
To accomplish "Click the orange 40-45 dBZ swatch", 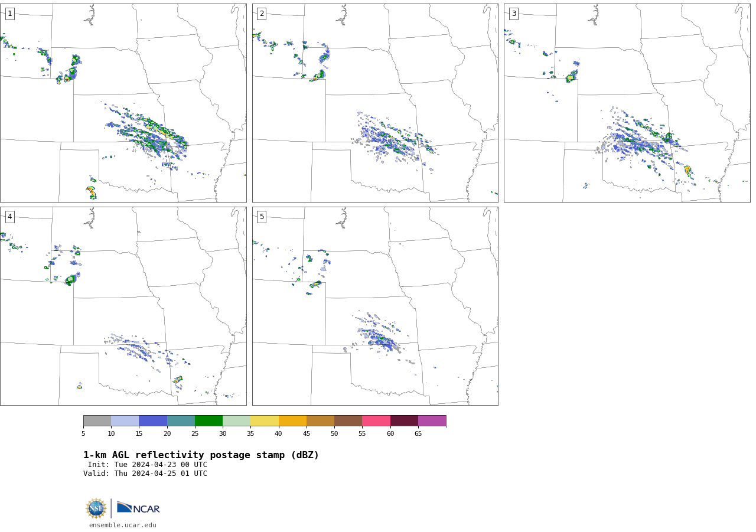I will [292, 421].
